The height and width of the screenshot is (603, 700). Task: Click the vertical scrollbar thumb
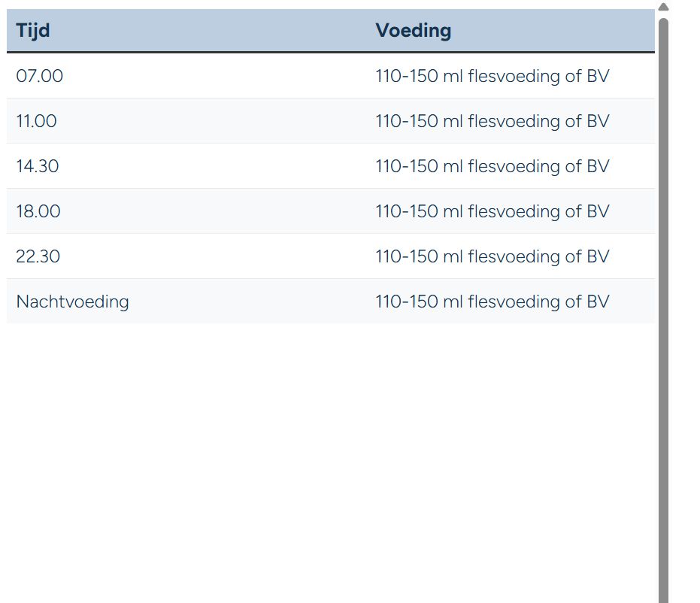[x=663, y=311]
